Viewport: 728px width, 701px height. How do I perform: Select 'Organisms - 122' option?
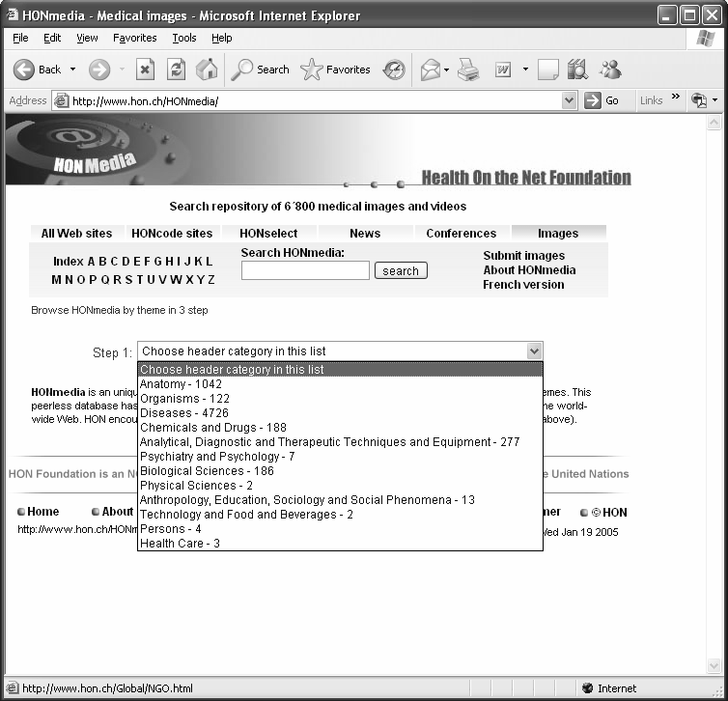[340, 399]
